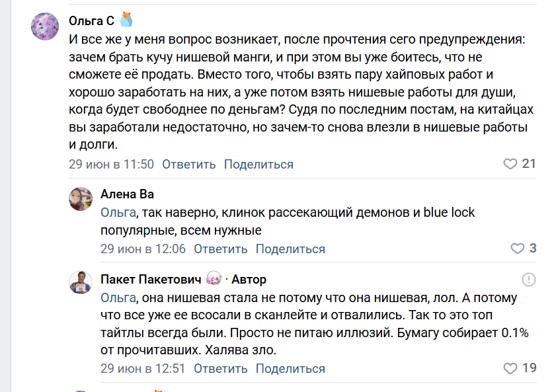This screenshot has width=554, height=392.
Task: Open Алена Ва's profile by name
Action: click(x=127, y=194)
